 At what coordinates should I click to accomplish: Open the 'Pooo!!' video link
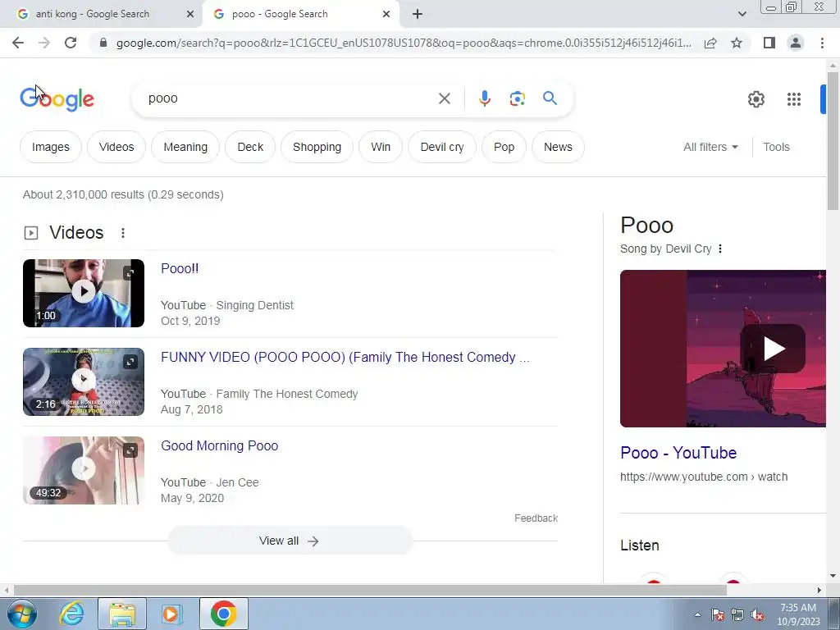pos(180,268)
